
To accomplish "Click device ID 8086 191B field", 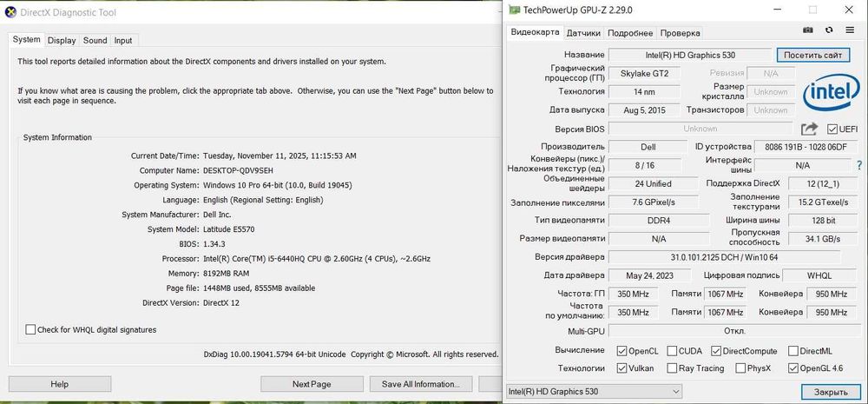I will click(806, 147).
